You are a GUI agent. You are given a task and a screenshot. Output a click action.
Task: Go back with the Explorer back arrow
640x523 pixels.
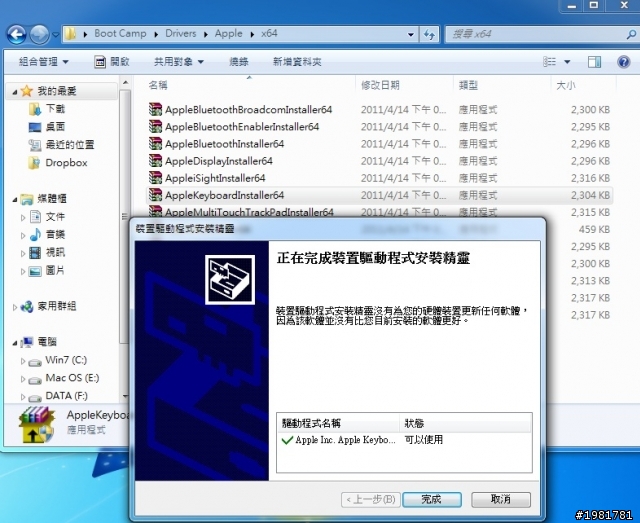click(17, 35)
